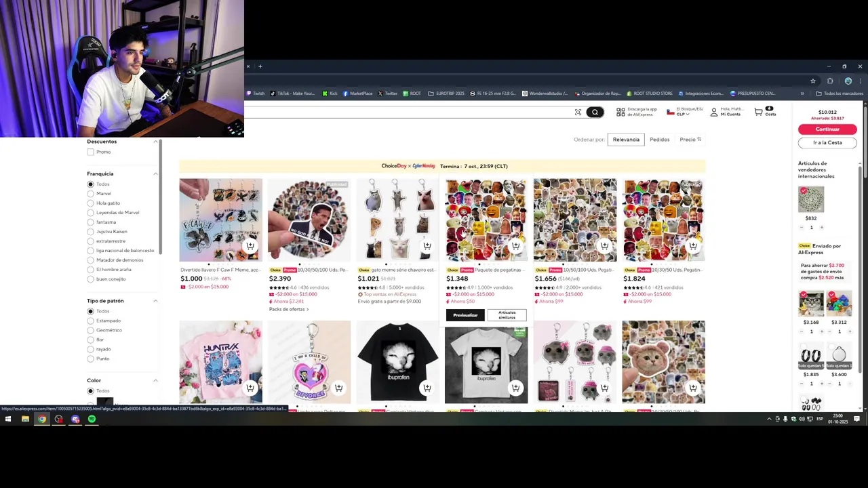Add the black ibuprofen t-shirt to cart
The image size is (868, 488).
(x=427, y=388)
